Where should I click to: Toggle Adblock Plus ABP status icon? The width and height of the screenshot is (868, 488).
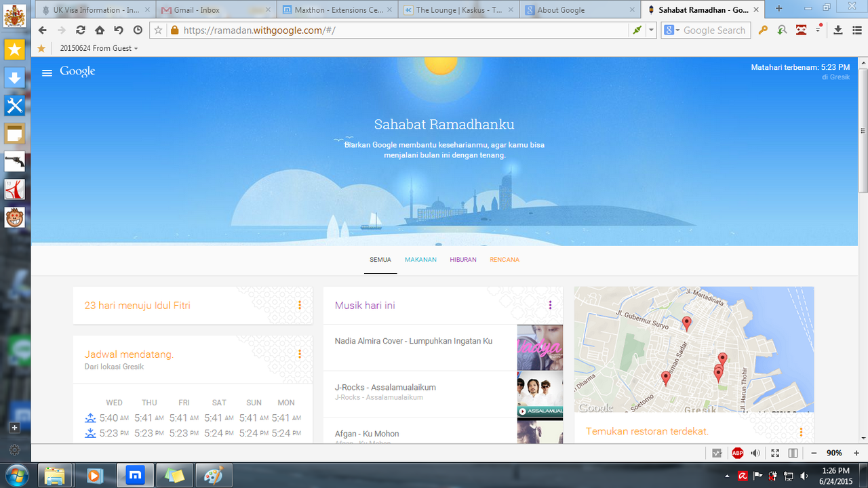coord(737,453)
